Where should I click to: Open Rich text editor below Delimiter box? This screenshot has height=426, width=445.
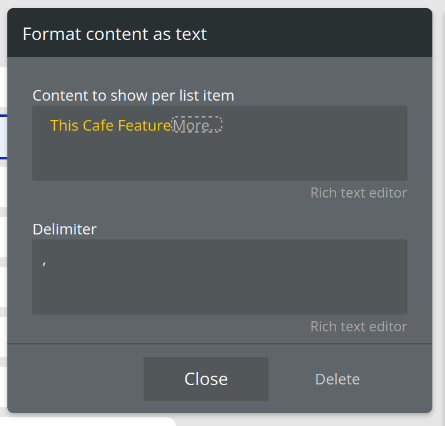(359, 326)
